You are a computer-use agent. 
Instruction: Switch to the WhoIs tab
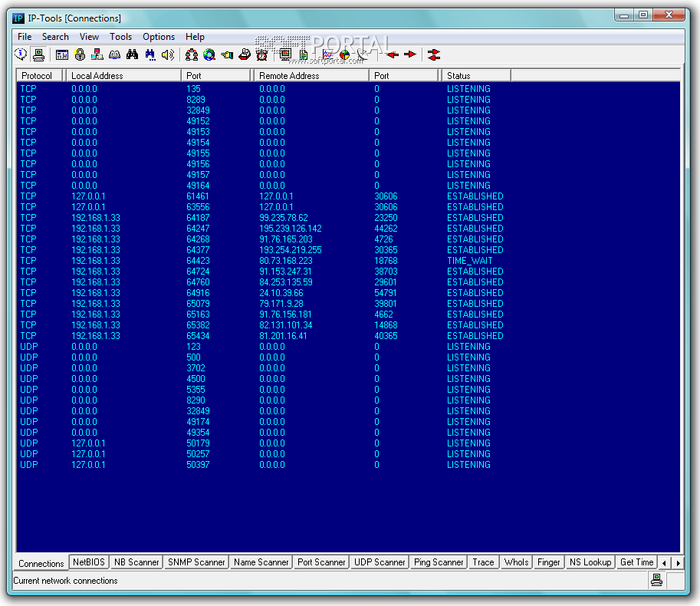point(516,562)
